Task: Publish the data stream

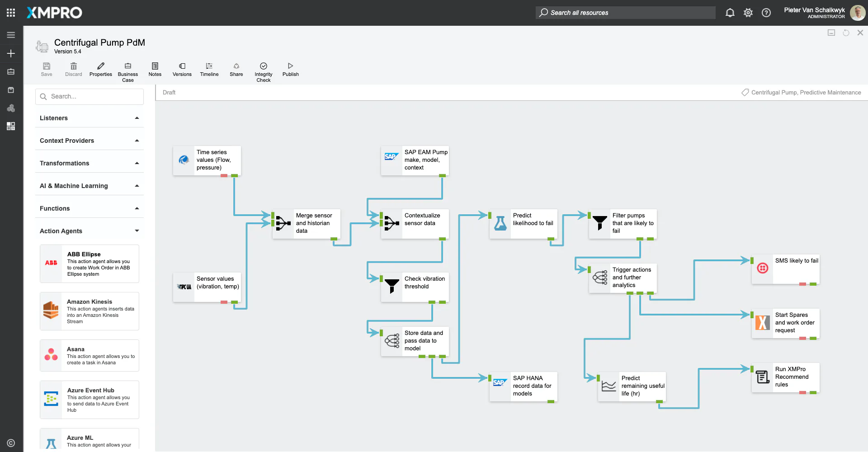Action: click(291, 70)
